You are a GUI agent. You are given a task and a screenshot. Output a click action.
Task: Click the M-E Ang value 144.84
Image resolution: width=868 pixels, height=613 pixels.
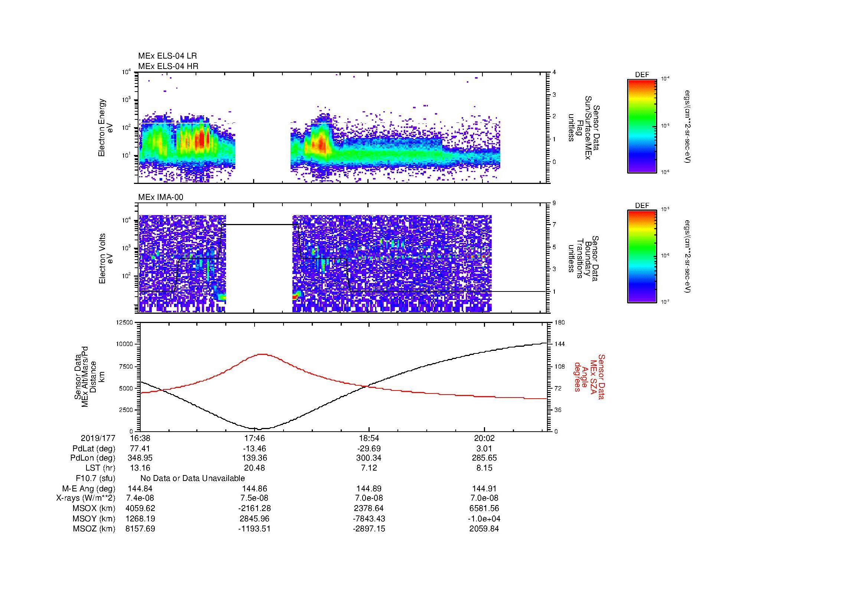pyautogui.click(x=140, y=488)
